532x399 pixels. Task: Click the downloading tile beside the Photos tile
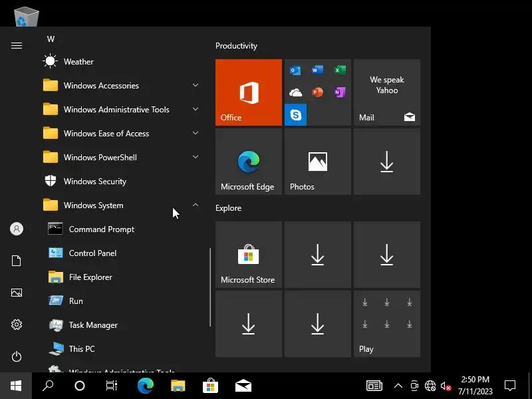(x=387, y=162)
